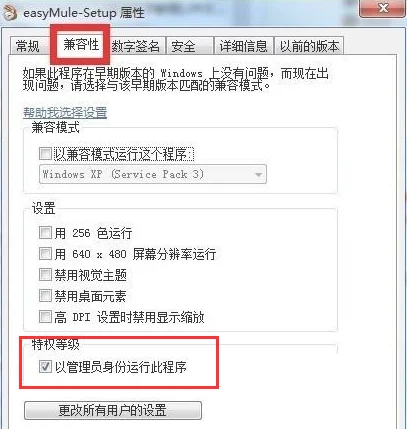The image size is (407, 429).
Task: Expand the Windows XP (Service Pack 3) dropdown
Action: (x=153, y=174)
